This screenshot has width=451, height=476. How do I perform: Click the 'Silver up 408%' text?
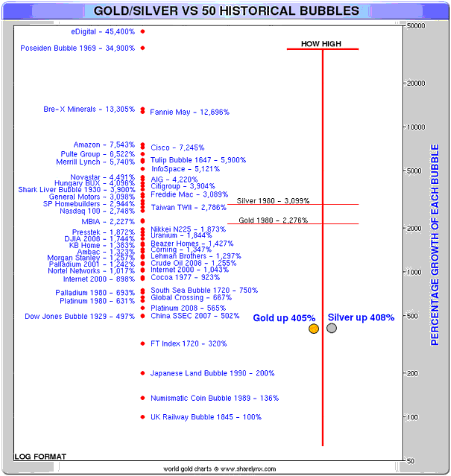click(x=361, y=317)
